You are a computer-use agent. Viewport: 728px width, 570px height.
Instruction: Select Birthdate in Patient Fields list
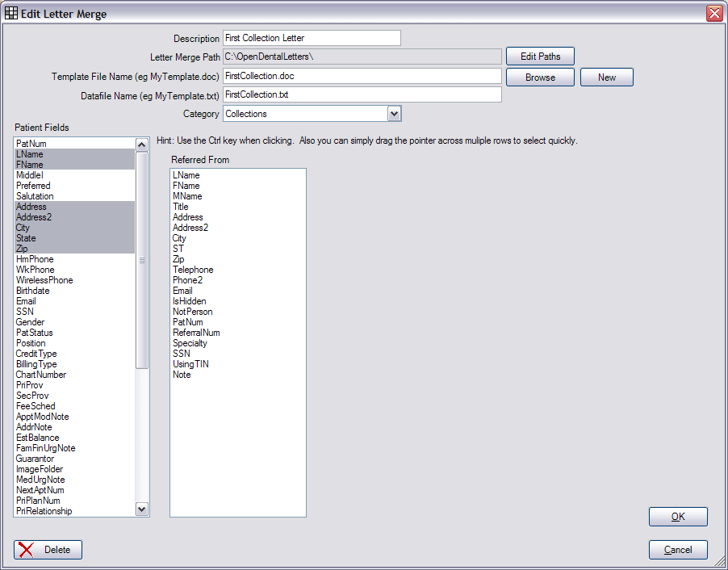click(x=33, y=291)
